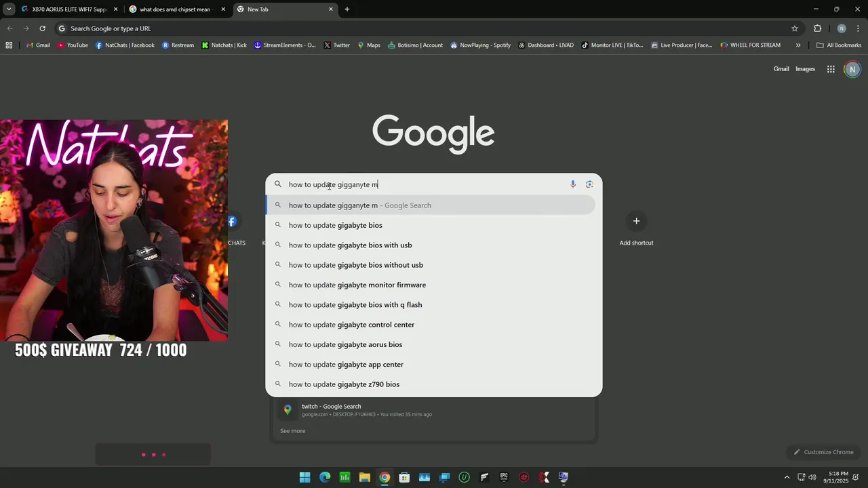The width and height of the screenshot is (868, 488).
Task: Open the Botisimo Account bookmark
Action: click(416, 45)
